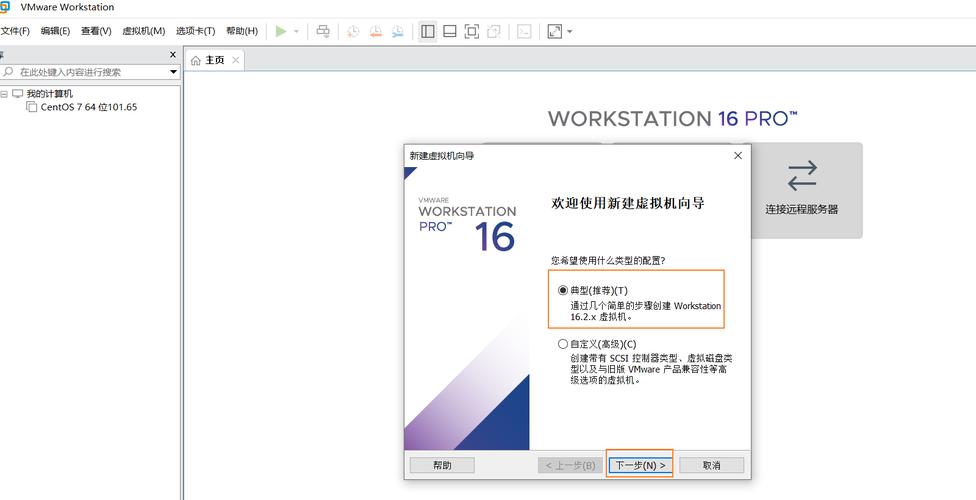Click the stretch guest display icon
Viewport: 976px width, 500px height.
click(554, 31)
